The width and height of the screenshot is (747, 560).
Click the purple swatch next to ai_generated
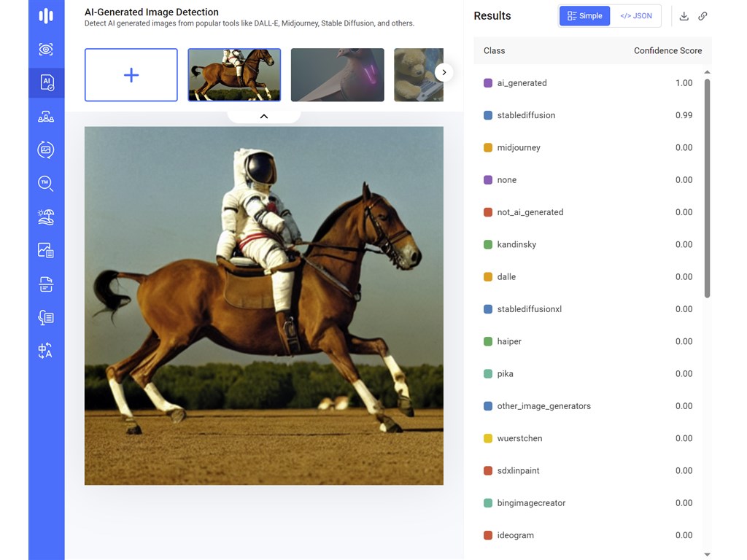[x=487, y=82]
